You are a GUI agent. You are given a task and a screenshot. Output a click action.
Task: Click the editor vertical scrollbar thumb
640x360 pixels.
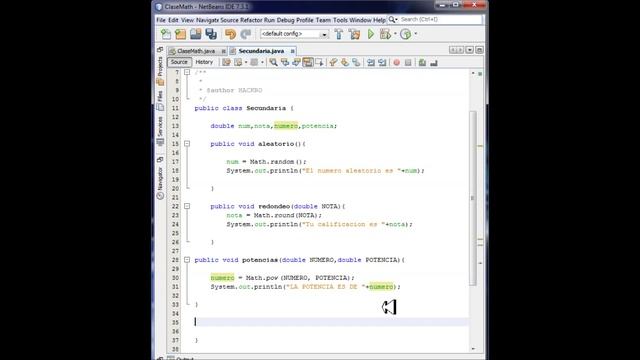(x=473, y=198)
